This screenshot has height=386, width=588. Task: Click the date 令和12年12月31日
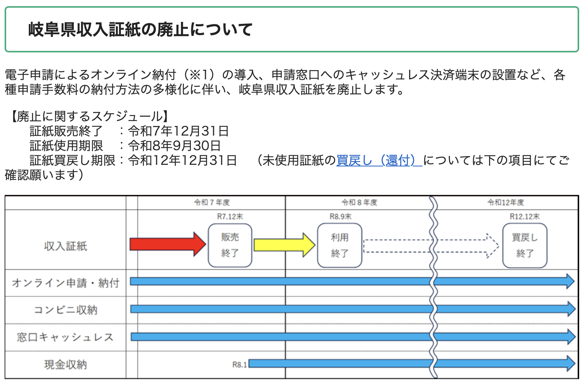coord(182,160)
